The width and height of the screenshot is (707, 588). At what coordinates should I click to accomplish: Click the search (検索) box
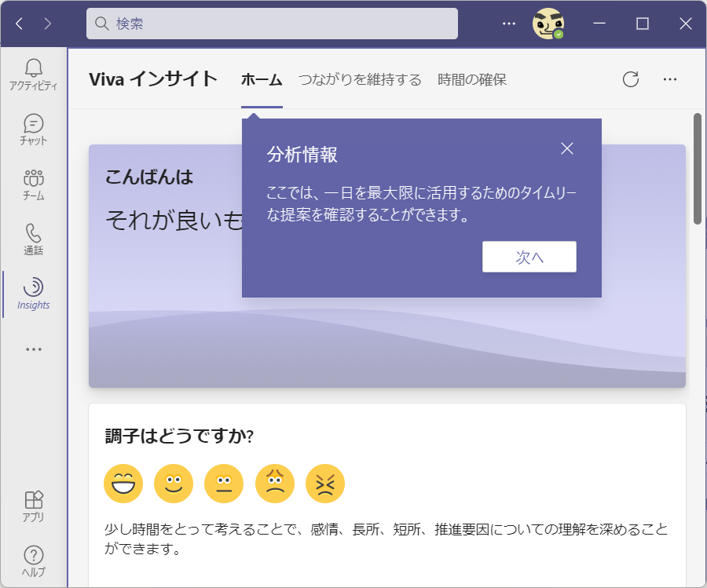click(x=272, y=24)
